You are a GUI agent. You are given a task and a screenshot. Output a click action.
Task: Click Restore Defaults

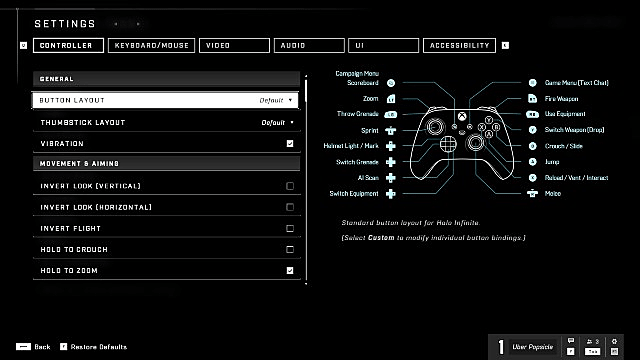point(93,347)
